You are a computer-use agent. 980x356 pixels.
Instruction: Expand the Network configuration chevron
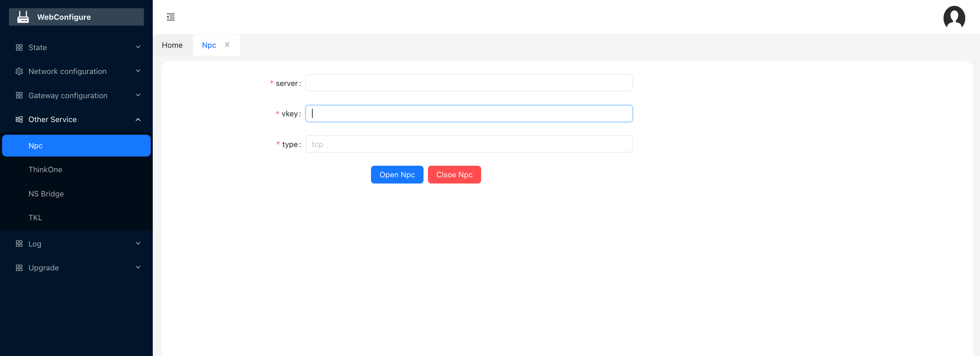point(138,71)
